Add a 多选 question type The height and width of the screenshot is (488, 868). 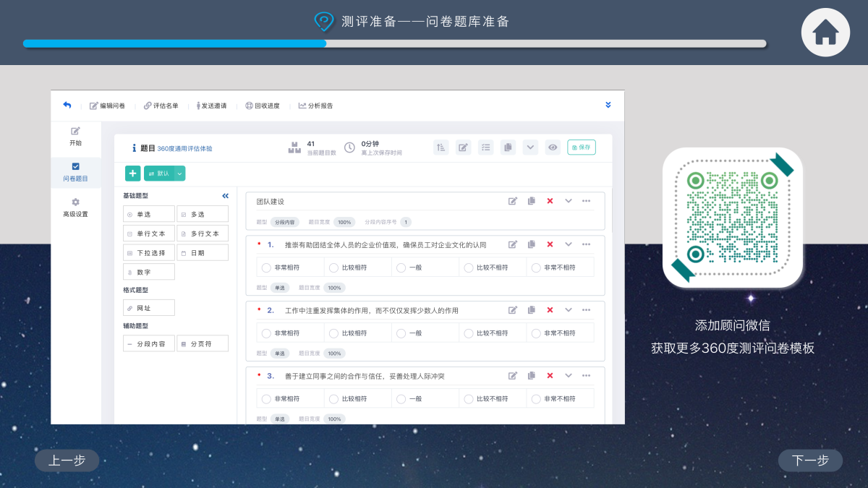pos(203,214)
